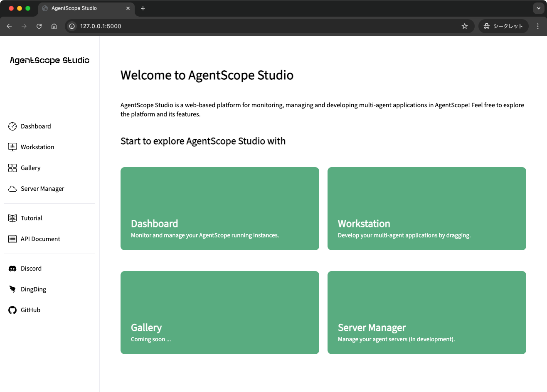This screenshot has height=392, width=547.
Task: Select the AgentScope Studio browser tab
Action: (86, 8)
